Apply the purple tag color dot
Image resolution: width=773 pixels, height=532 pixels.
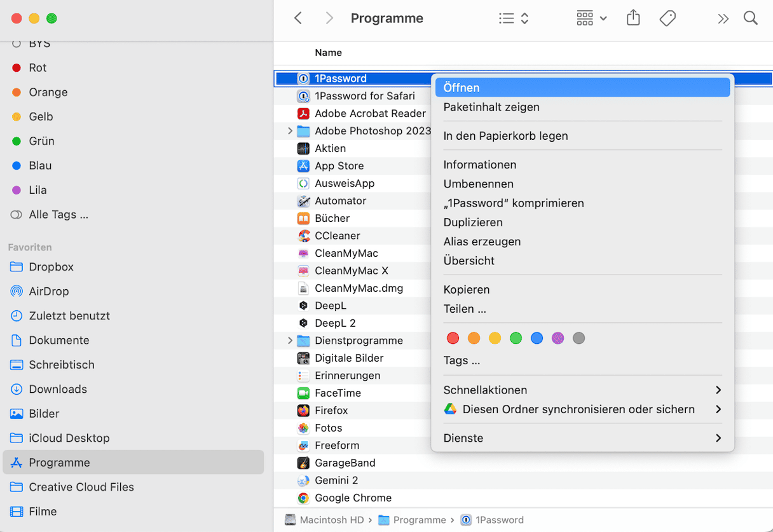pos(558,338)
